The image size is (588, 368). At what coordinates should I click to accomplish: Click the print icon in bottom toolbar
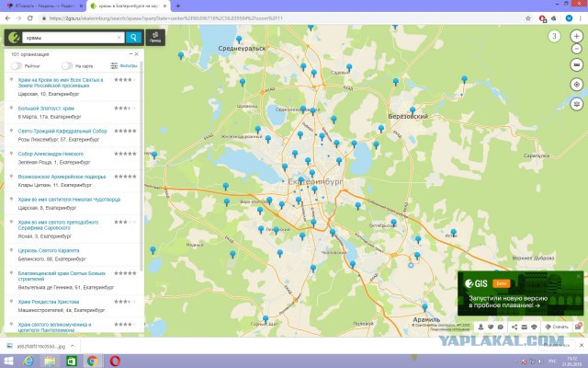(x=534, y=327)
